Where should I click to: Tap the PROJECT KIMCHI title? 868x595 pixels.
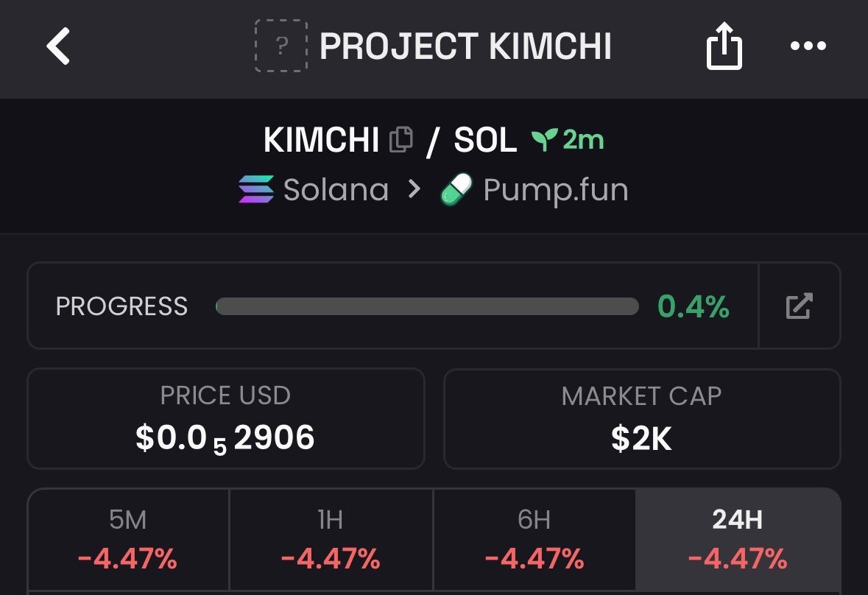pos(465,46)
